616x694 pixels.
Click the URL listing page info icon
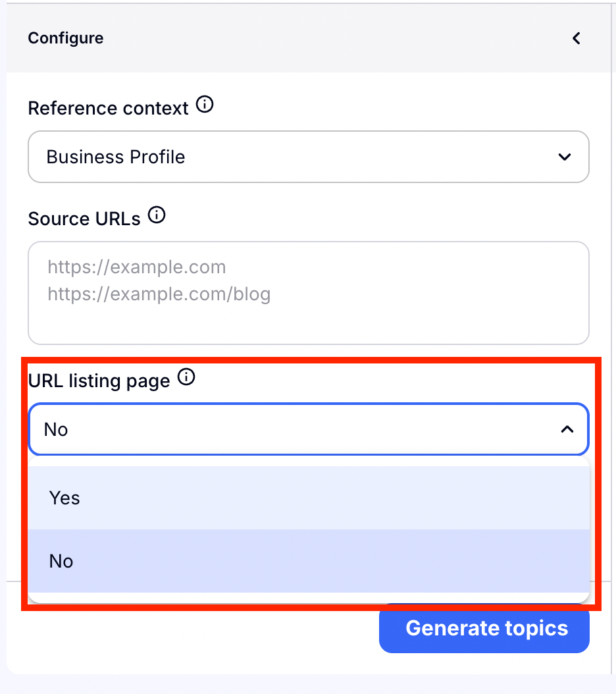(x=187, y=377)
